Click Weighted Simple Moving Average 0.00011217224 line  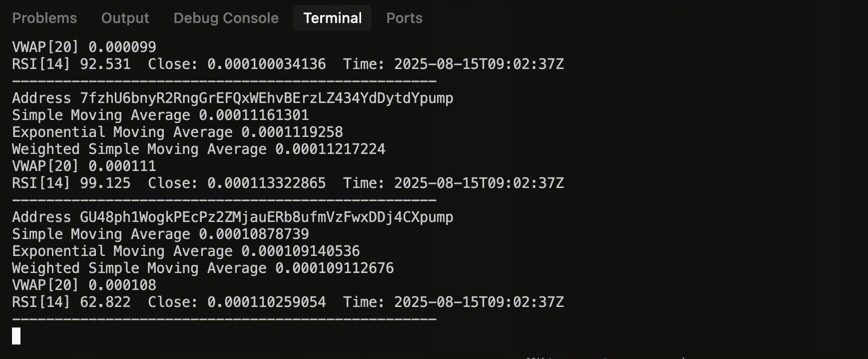click(199, 149)
